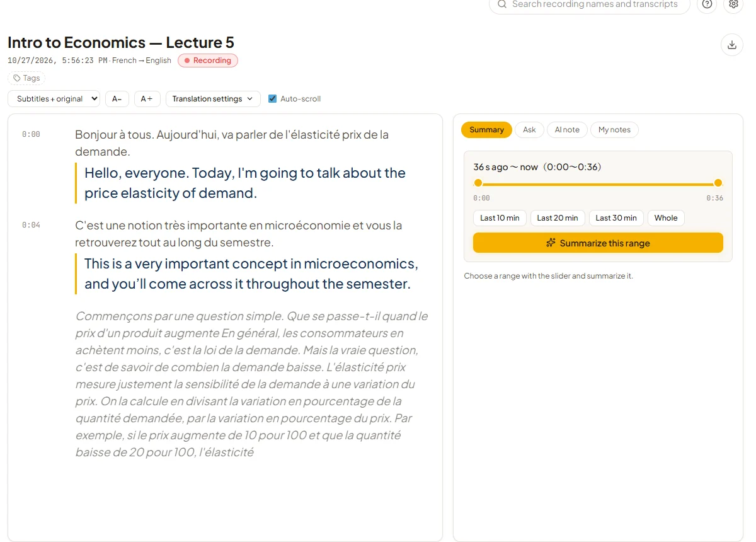Click the download transcript icon
This screenshot has height=542, width=756.
pos(732,45)
